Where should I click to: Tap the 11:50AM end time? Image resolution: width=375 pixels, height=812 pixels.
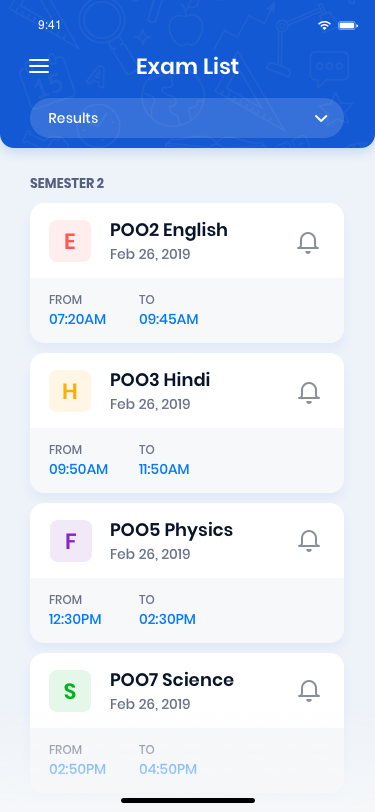164,469
